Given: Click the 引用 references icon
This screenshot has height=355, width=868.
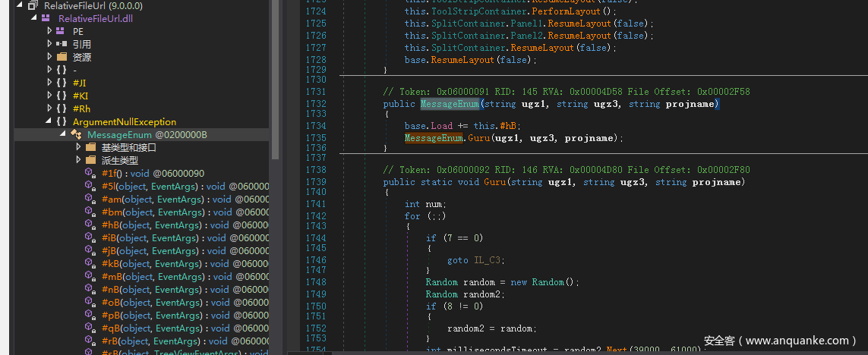Looking at the screenshot, I should (x=62, y=44).
